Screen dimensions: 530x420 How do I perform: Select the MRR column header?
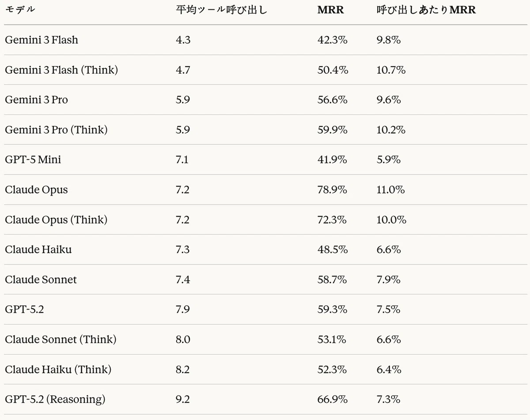330,10
